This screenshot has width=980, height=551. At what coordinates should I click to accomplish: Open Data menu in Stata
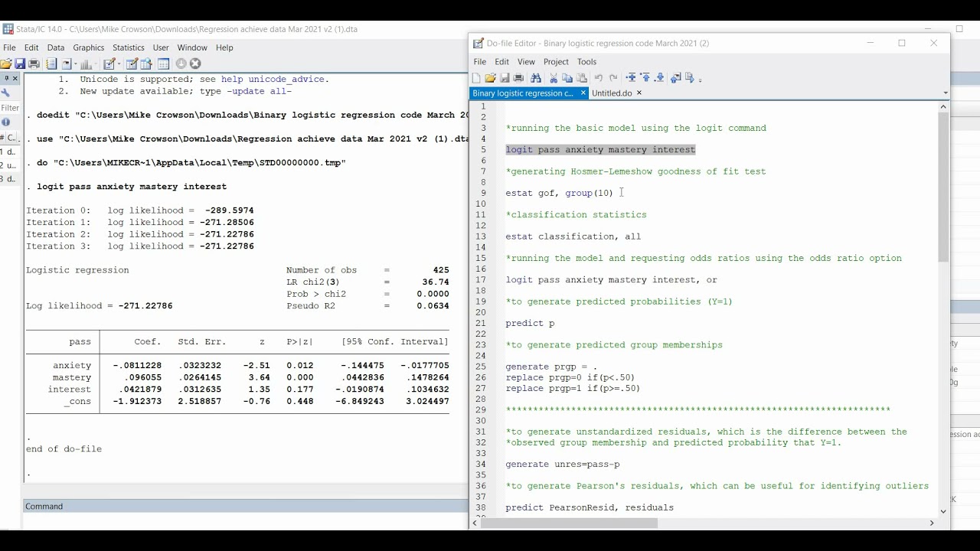[56, 47]
